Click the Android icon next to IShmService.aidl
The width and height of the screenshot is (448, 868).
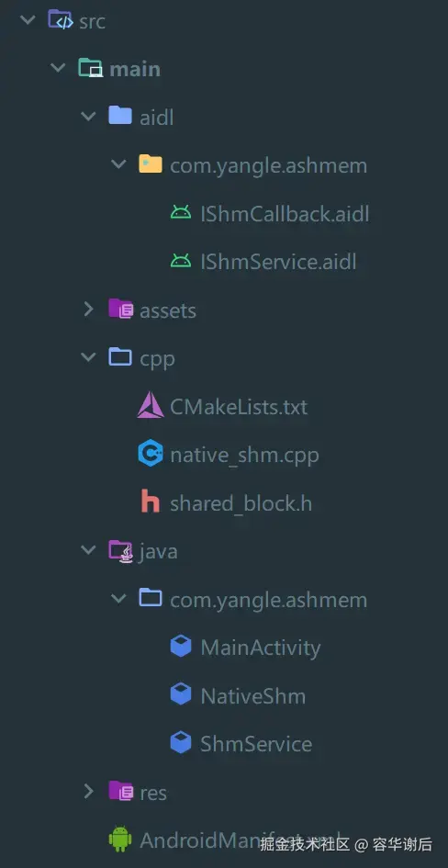tap(181, 261)
